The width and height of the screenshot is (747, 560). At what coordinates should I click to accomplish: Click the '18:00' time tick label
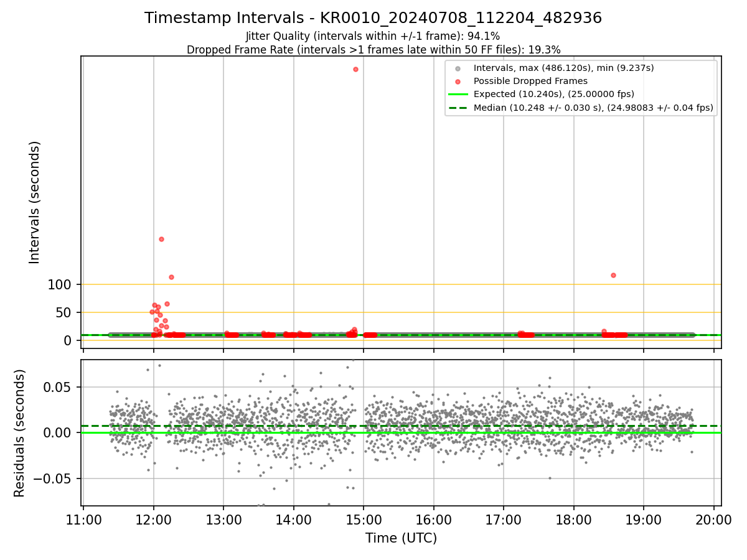click(574, 520)
